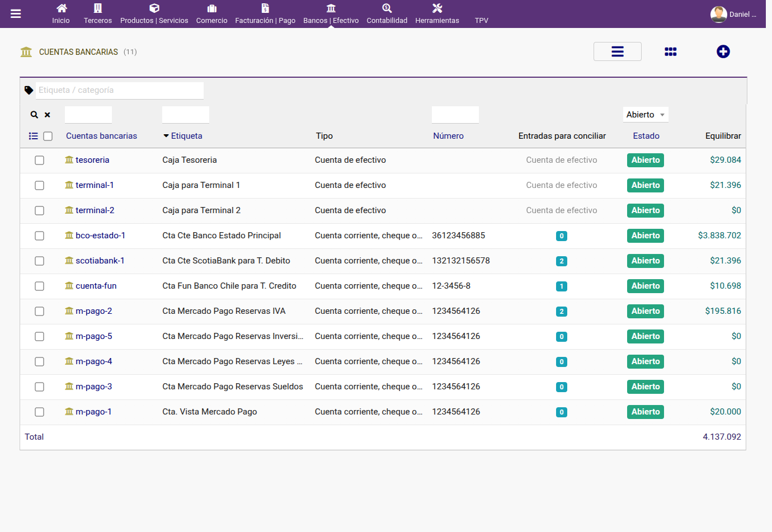Switch to kanban grid view
Image resolution: width=772 pixels, height=532 pixels.
tap(671, 51)
